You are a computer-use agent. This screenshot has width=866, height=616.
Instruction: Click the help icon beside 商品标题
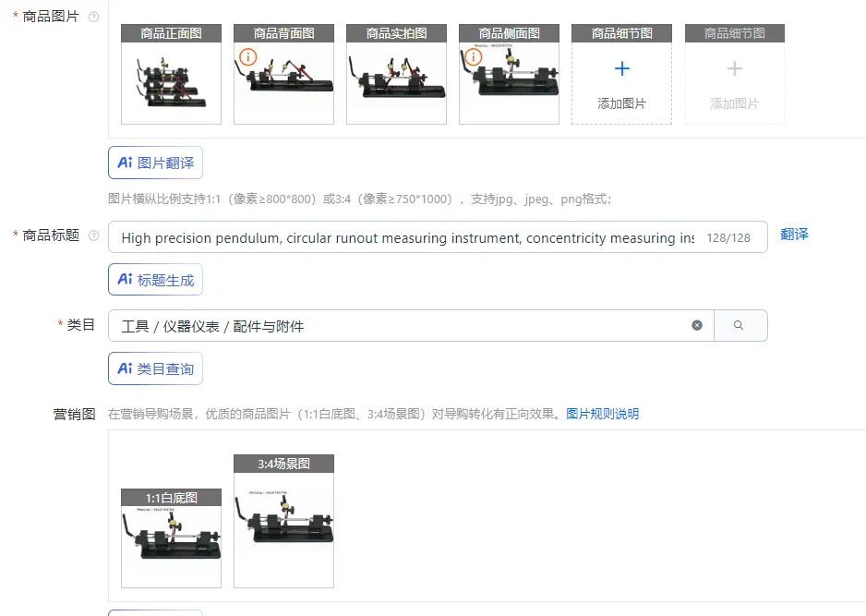(x=94, y=236)
